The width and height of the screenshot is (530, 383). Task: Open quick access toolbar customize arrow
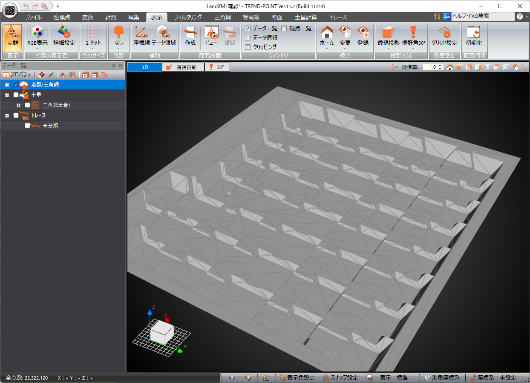pos(58,6)
